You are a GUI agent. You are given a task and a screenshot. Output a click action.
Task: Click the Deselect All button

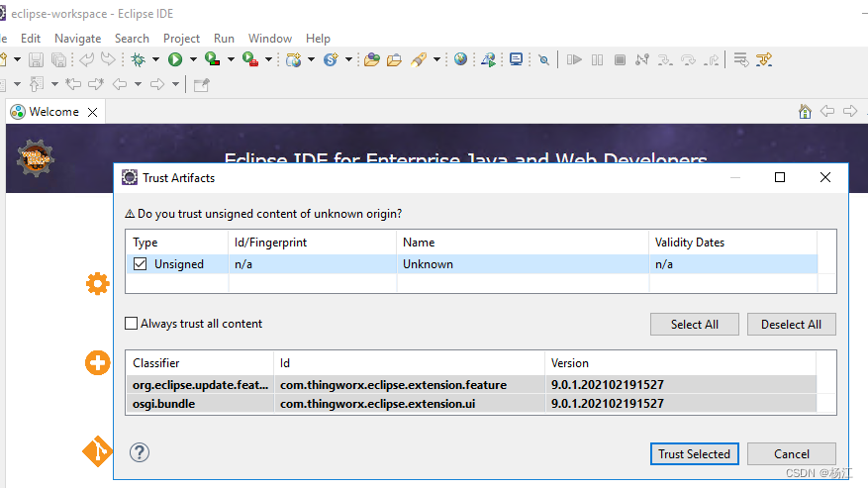(x=791, y=325)
